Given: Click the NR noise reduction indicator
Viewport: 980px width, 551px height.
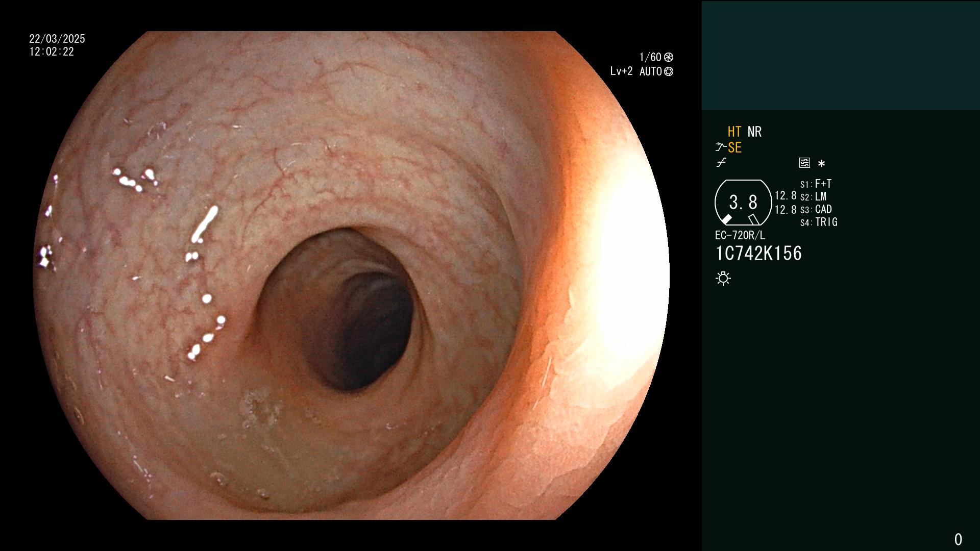Looking at the screenshot, I should (x=754, y=132).
